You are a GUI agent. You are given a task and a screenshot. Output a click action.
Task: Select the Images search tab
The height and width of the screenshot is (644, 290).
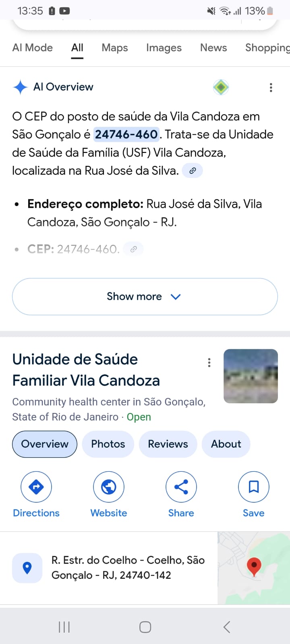coord(164,48)
